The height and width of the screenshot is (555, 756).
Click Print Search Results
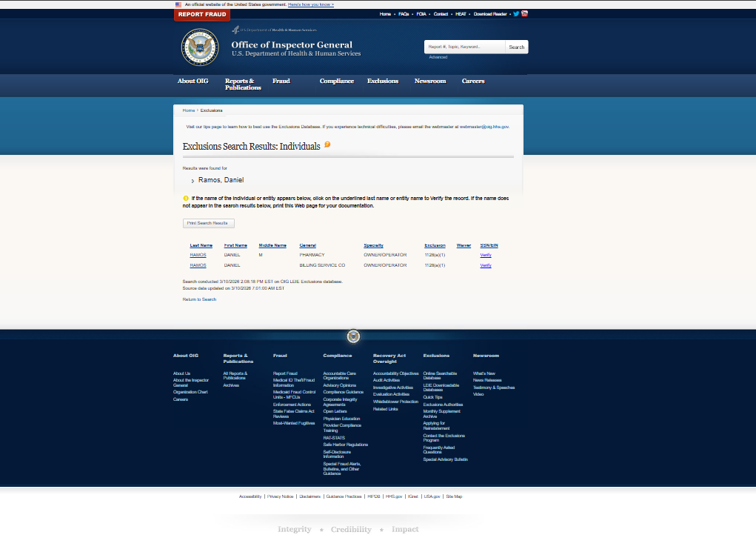pos(208,223)
